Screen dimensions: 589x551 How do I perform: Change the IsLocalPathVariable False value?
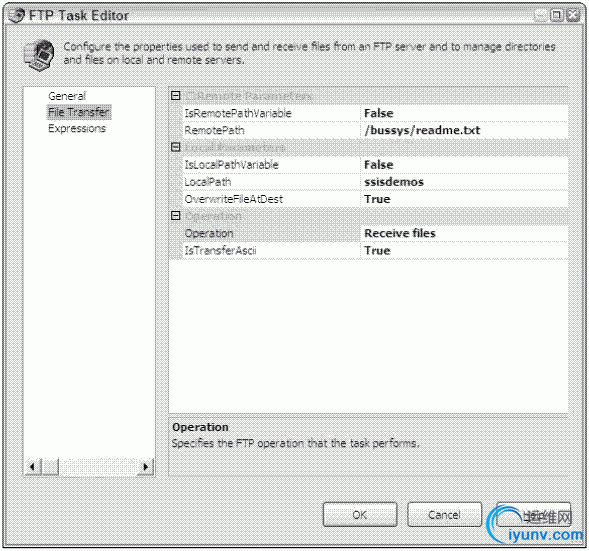coord(464,165)
